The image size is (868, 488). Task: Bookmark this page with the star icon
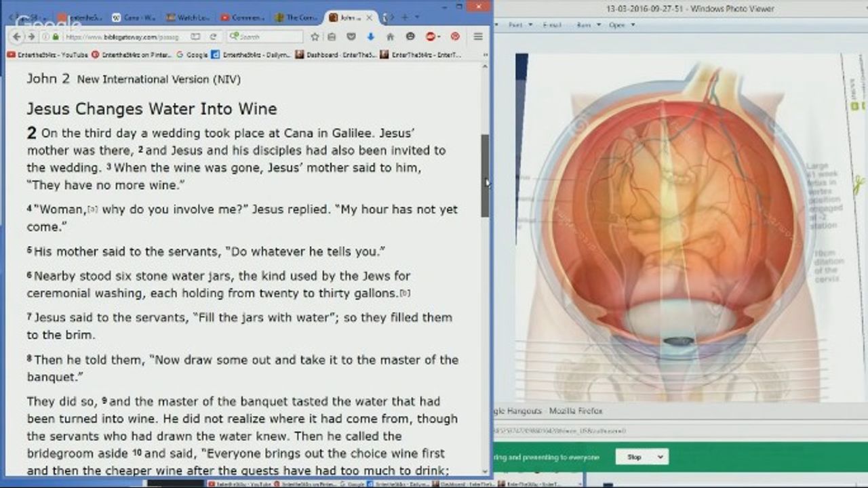315,37
